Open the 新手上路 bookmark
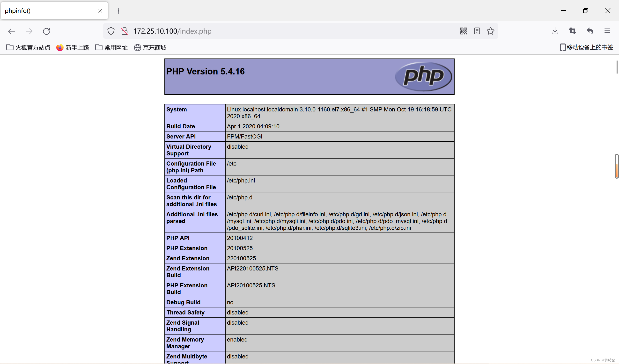The image size is (619, 364). point(73,47)
